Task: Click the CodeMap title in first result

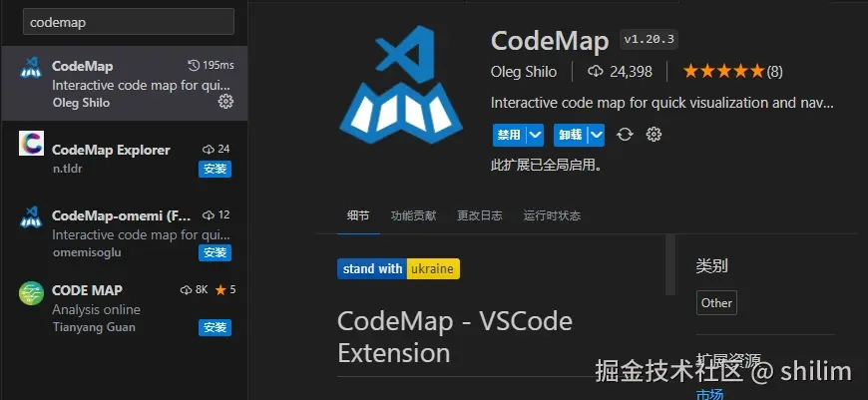Action: pos(82,66)
